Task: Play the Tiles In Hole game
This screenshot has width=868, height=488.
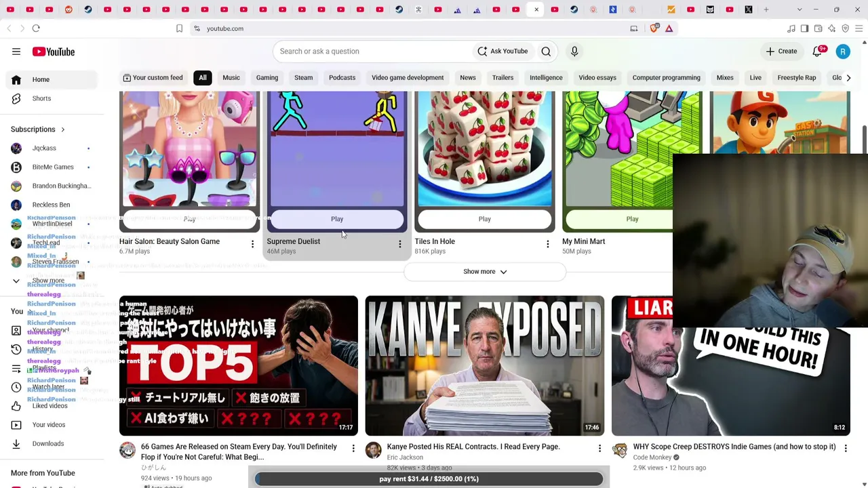Action: coord(485,219)
